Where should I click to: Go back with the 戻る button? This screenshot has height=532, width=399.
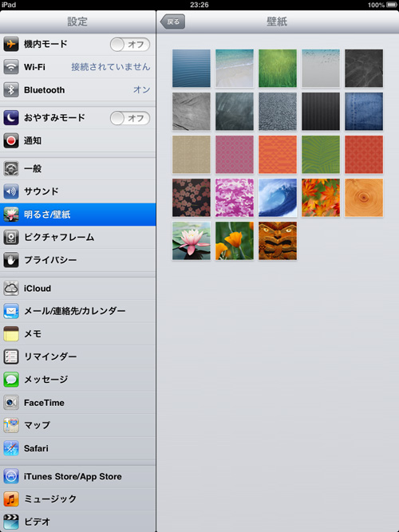click(172, 22)
